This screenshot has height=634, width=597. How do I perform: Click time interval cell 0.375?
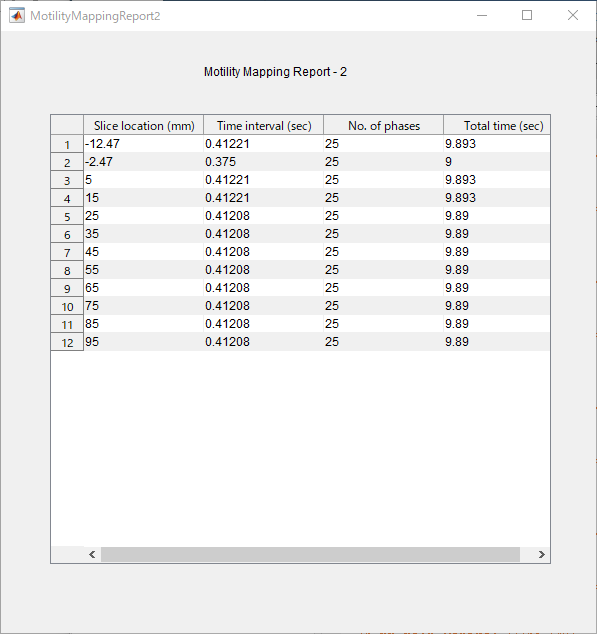point(264,162)
